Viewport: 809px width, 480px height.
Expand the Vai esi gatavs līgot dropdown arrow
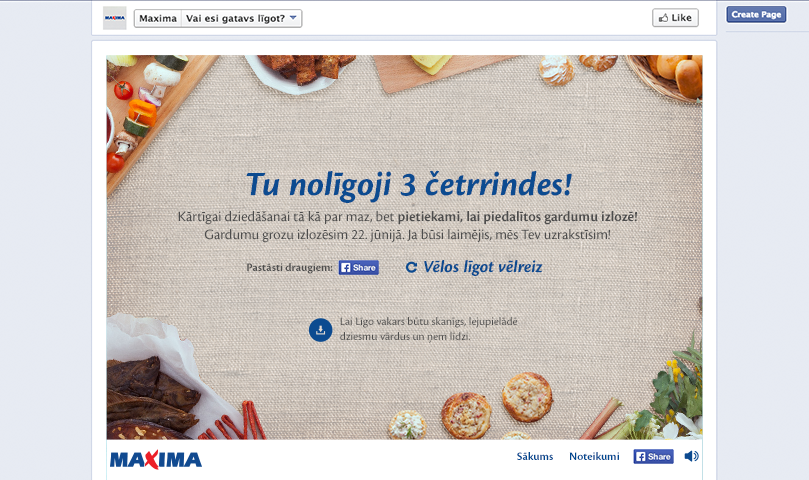tap(293, 18)
